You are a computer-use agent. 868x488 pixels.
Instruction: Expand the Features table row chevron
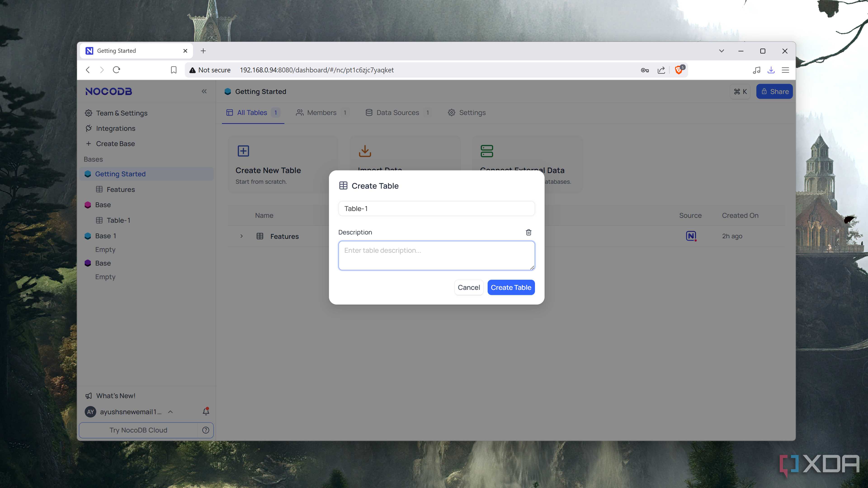[241, 236]
